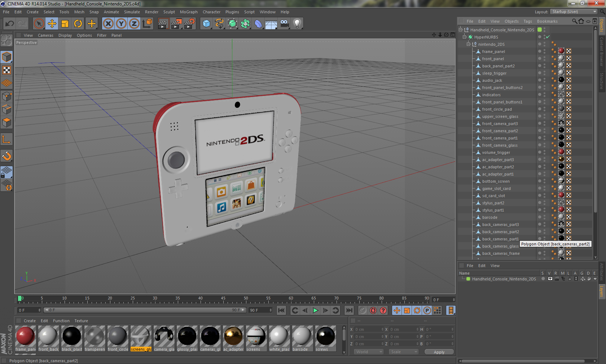
Task: Click the Undo arrow icon
Action: (x=9, y=24)
